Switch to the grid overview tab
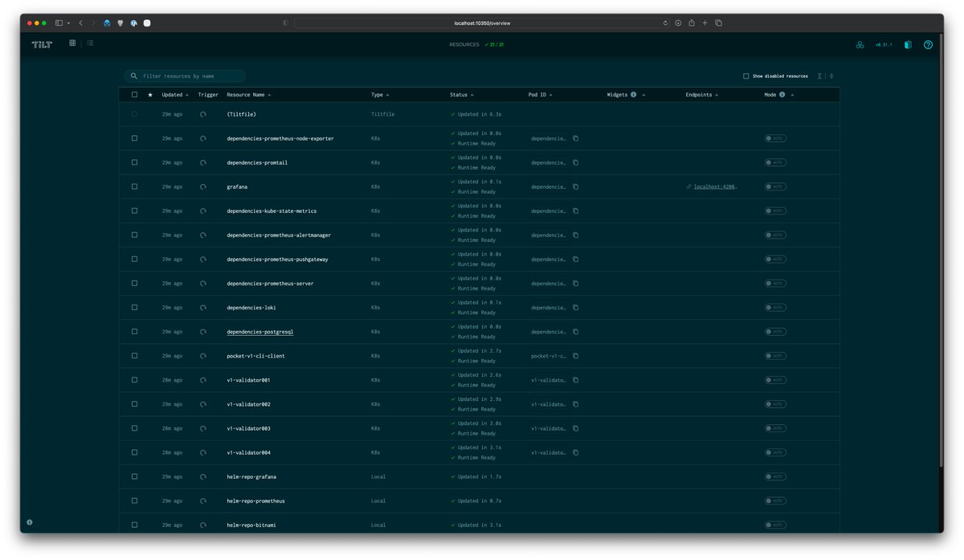This screenshot has width=964, height=560. (x=71, y=43)
